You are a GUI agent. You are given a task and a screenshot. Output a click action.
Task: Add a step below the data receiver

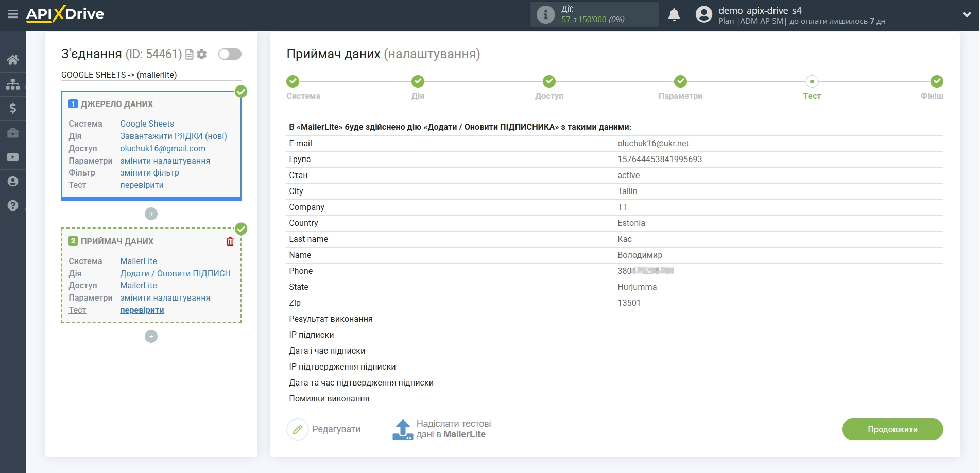point(151,336)
